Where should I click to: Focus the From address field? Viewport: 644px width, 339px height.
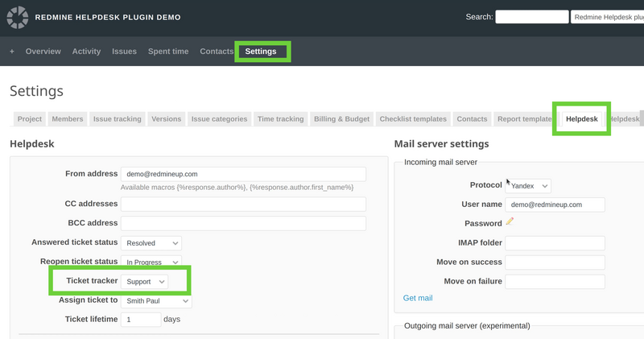tap(243, 174)
